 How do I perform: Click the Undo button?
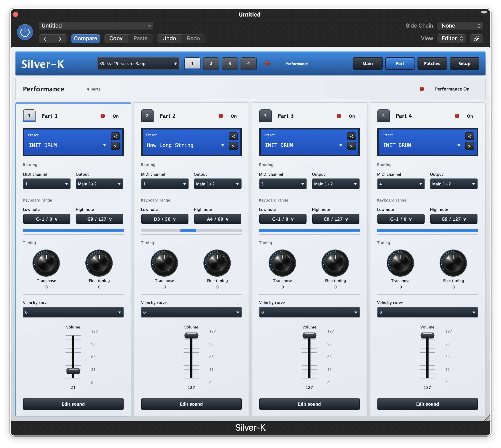[169, 38]
